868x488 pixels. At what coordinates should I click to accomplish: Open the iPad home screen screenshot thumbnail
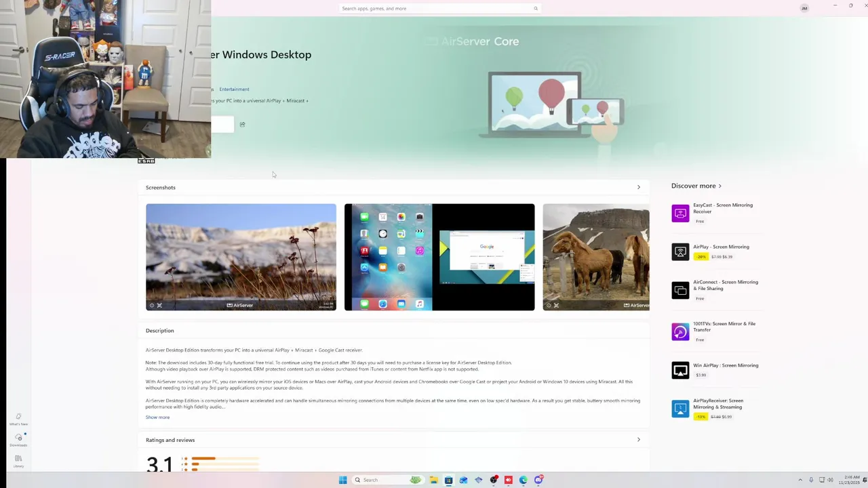click(x=439, y=257)
